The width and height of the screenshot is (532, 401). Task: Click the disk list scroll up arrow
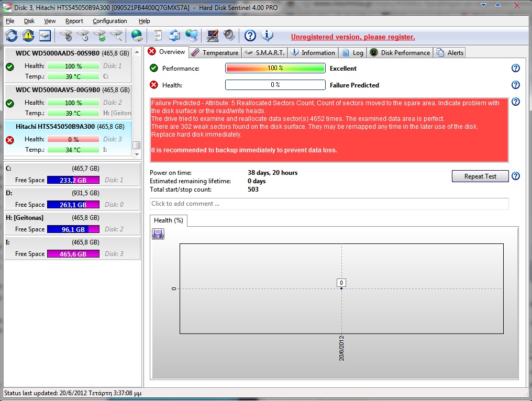pos(137,52)
